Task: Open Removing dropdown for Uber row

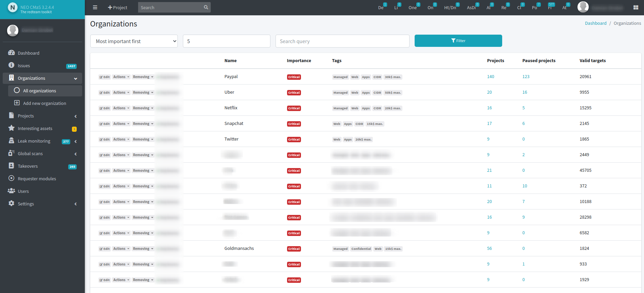Action: click(x=143, y=93)
